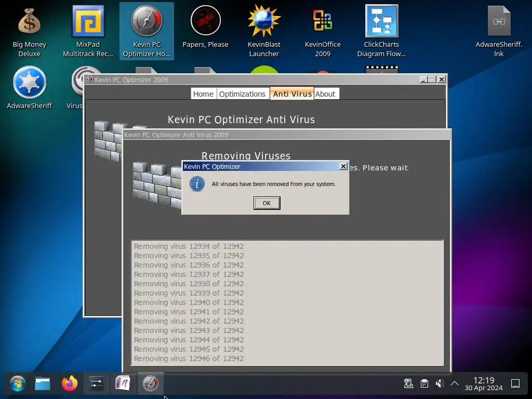Screen dimensions: 532x399
Task: Click the Kevin PC Optimizer Anti Virus 2009 title bar
Action: (x=287, y=135)
